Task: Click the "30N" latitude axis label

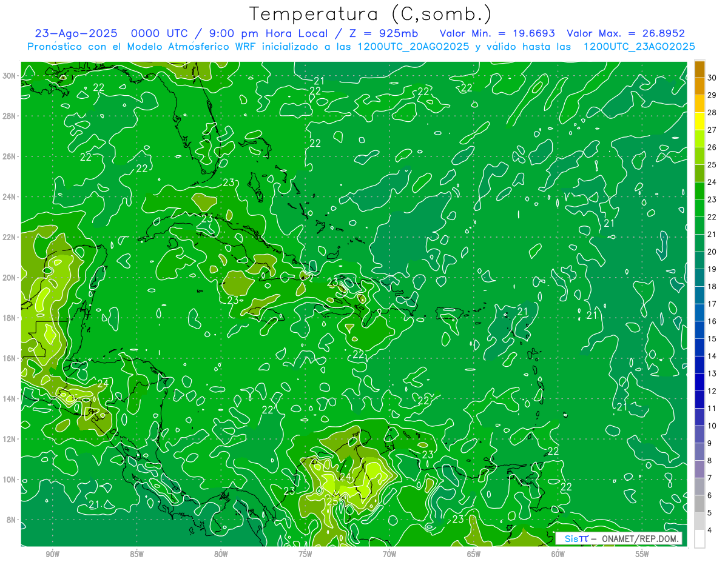Action: [9, 76]
